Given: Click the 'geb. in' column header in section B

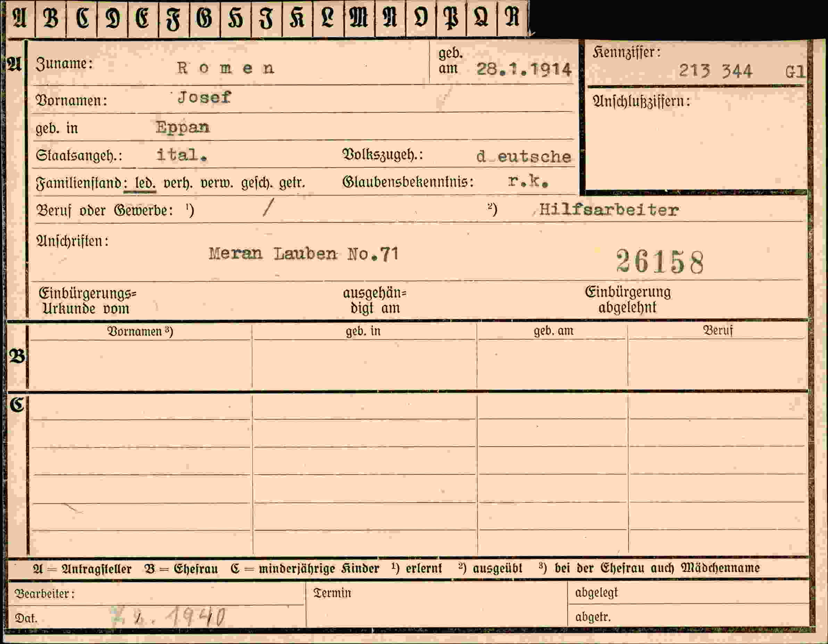Looking at the screenshot, I should click(x=363, y=331).
